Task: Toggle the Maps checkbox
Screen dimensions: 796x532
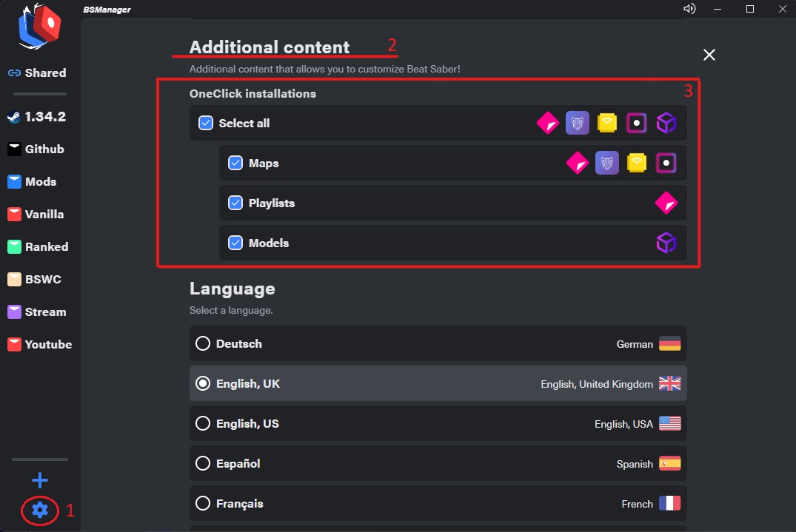Action: click(235, 163)
